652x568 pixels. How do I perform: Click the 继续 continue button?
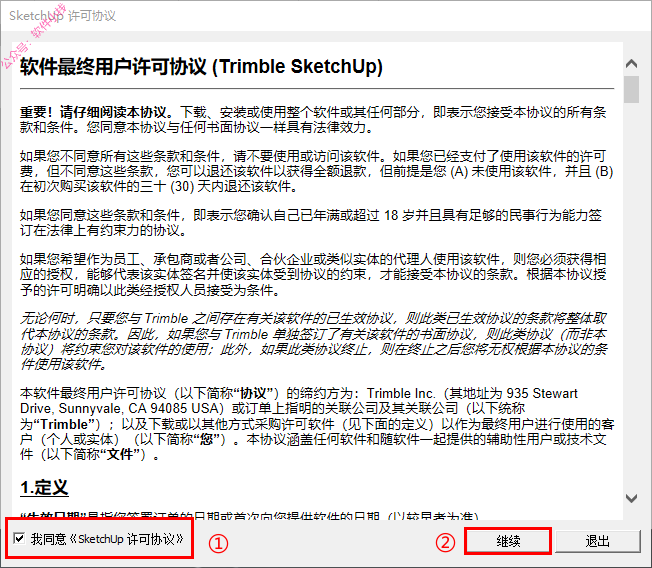[508, 541]
